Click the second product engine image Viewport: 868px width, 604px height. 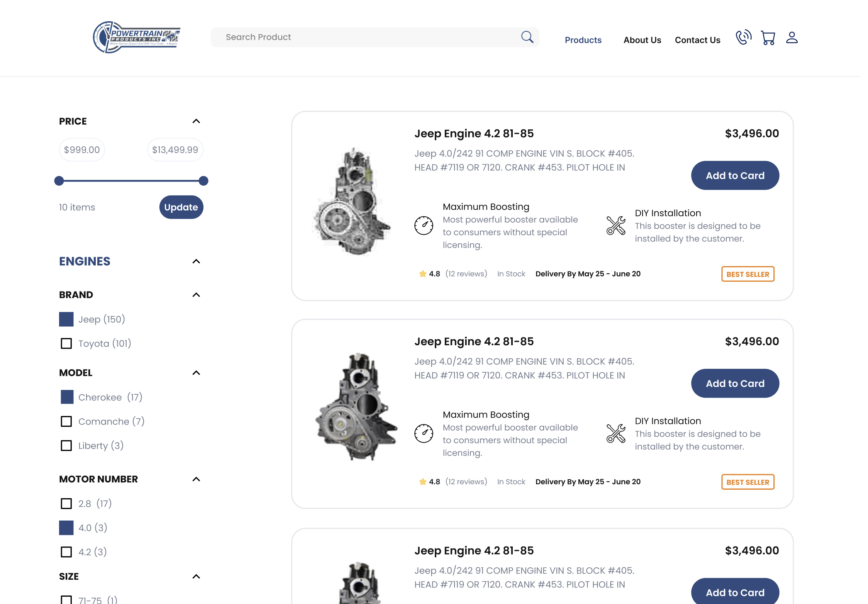click(356, 407)
